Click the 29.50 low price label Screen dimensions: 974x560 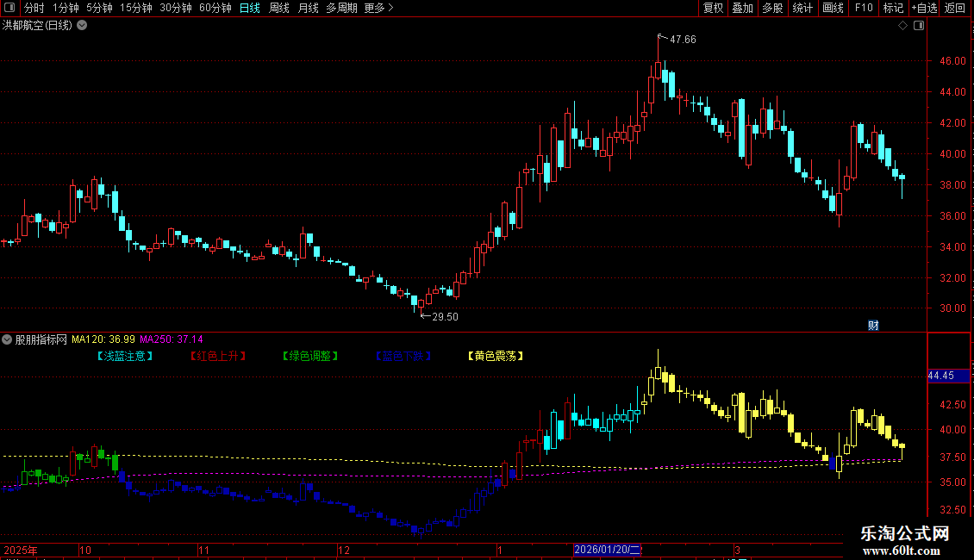tap(445, 317)
